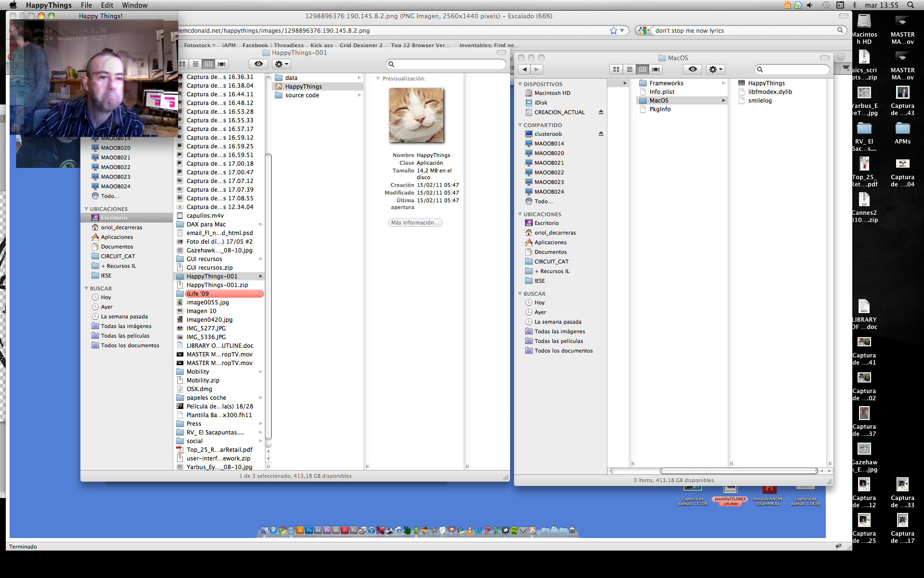Open Spotlight search magnifier in menu bar

pyautogui.click(x=910, y=5)
